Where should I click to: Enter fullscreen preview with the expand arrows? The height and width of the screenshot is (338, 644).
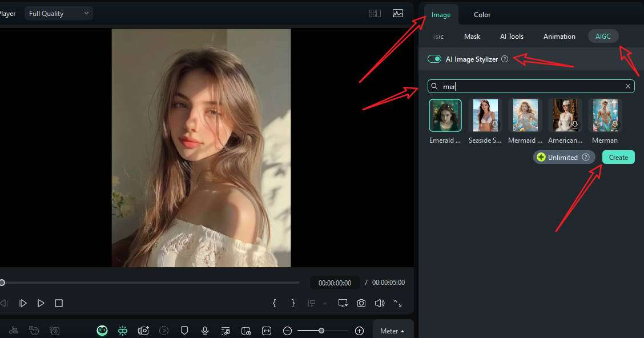click(x=398, y=303)
